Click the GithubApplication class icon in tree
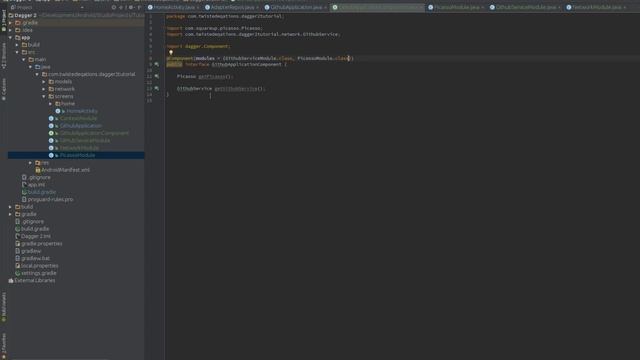The image size is (640, 360). [51, 126]
